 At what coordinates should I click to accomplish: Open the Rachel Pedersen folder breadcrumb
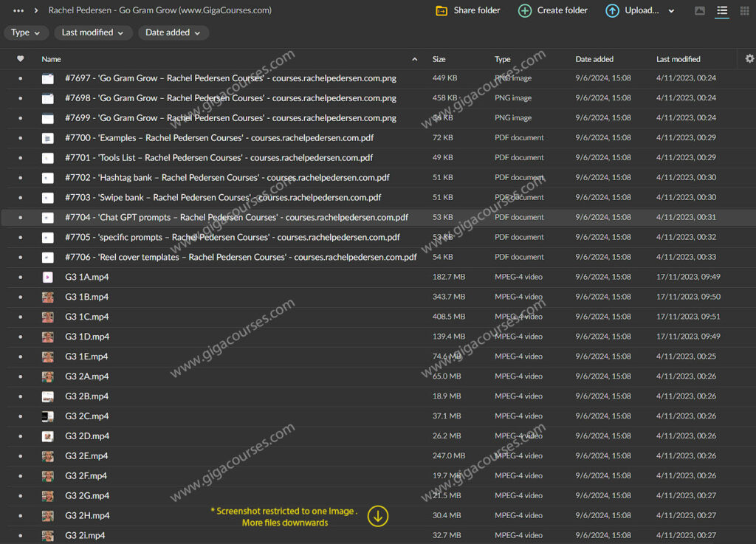[159, 10]
